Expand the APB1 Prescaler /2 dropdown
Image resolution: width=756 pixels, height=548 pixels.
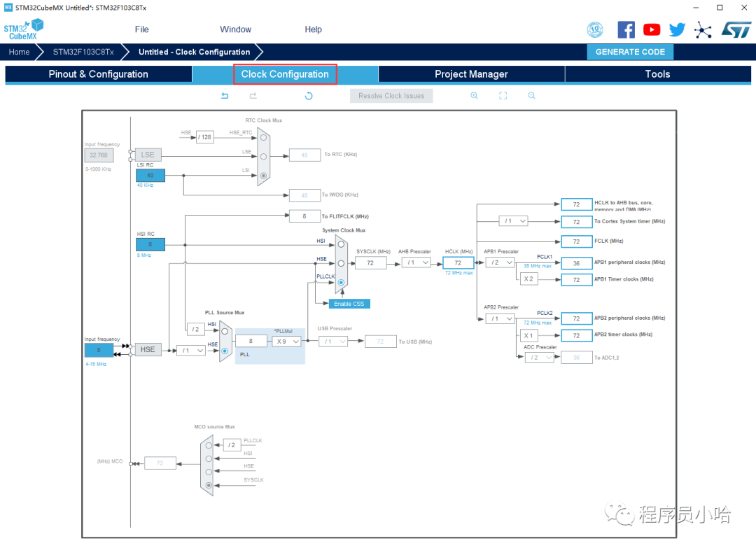coord(499,262)
